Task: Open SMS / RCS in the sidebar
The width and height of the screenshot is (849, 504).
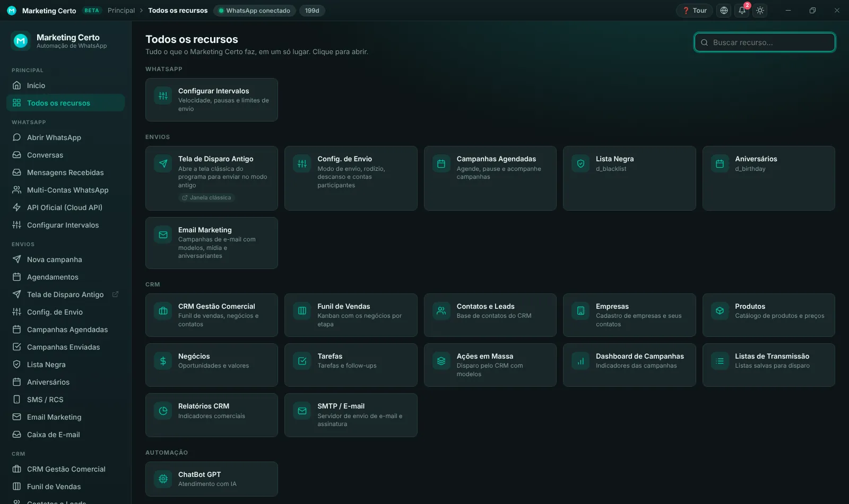Action: (x=66, y=399)
